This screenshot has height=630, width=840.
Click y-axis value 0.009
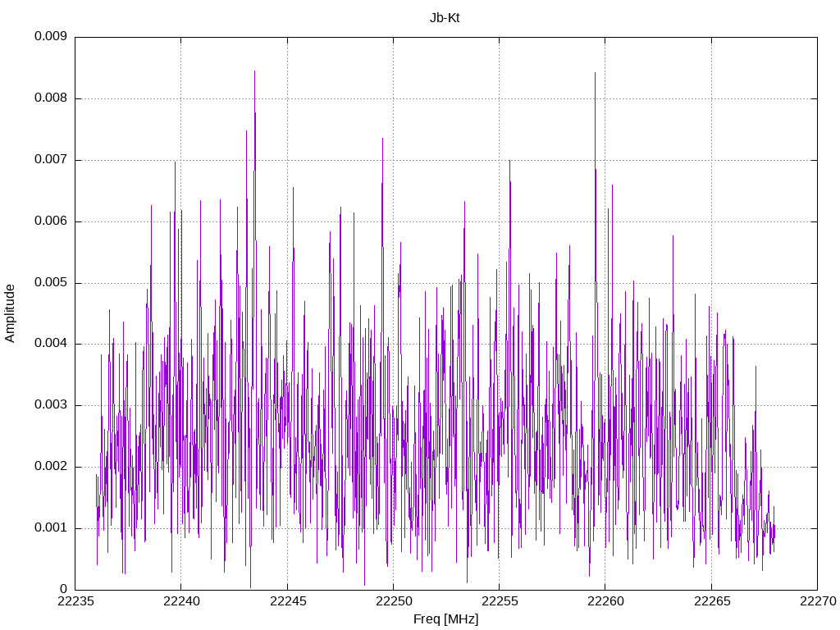click(51, 36)
